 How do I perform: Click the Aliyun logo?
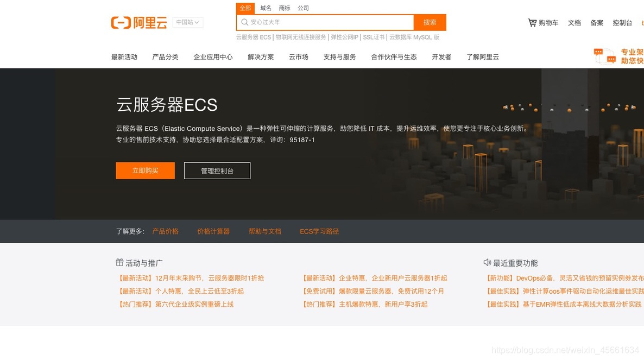(139, 23)
